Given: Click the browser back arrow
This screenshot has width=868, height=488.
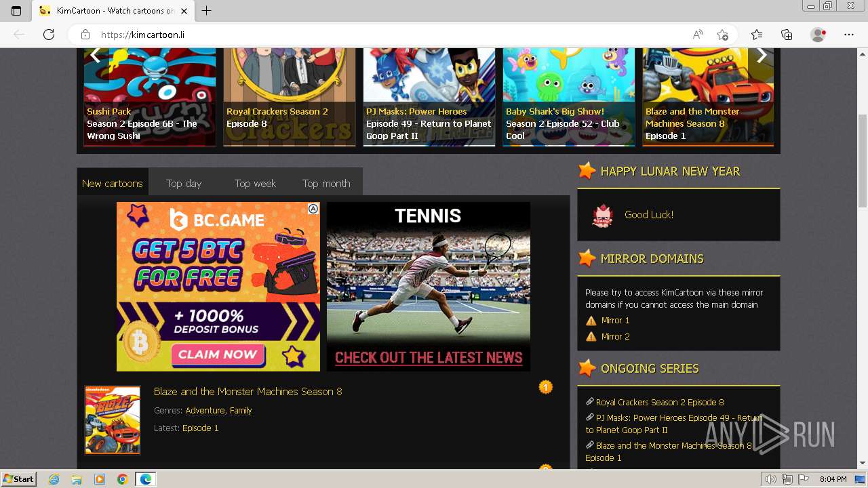Looking at the screenshot, I should 19,35.
